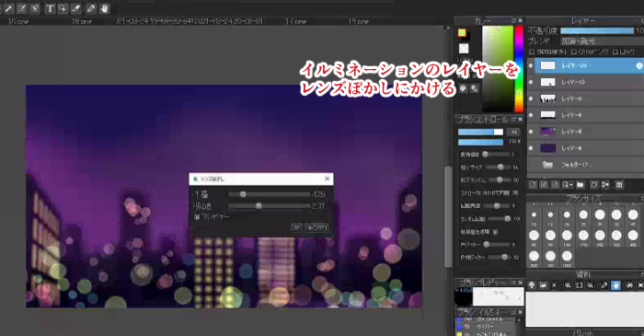Click OK in the レンズぼかし dialog
The height and width of the screenshot is (336, 644).
(296, 227)
